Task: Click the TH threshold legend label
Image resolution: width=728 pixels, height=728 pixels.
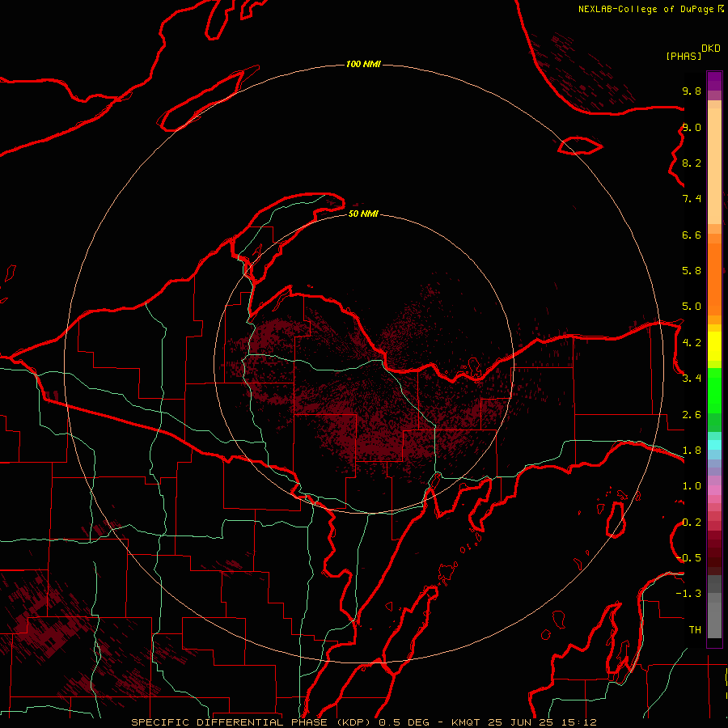Action: click(x=695, y=630)
